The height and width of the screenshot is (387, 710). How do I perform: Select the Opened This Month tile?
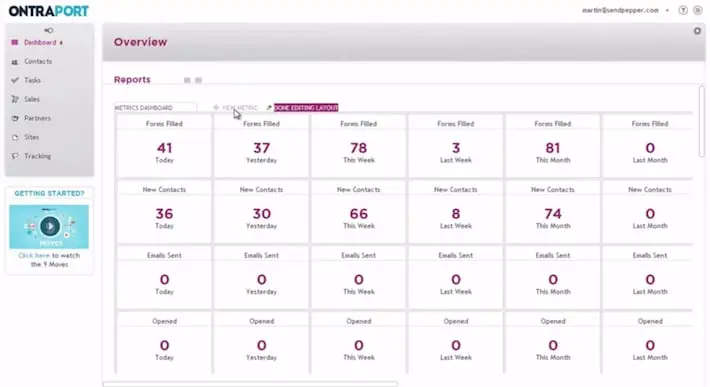pos(553,343)
